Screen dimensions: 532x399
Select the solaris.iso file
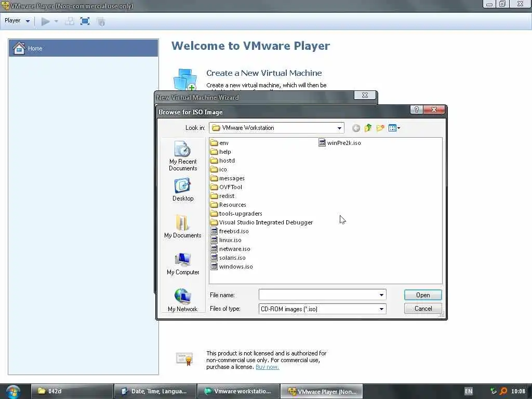228,258
